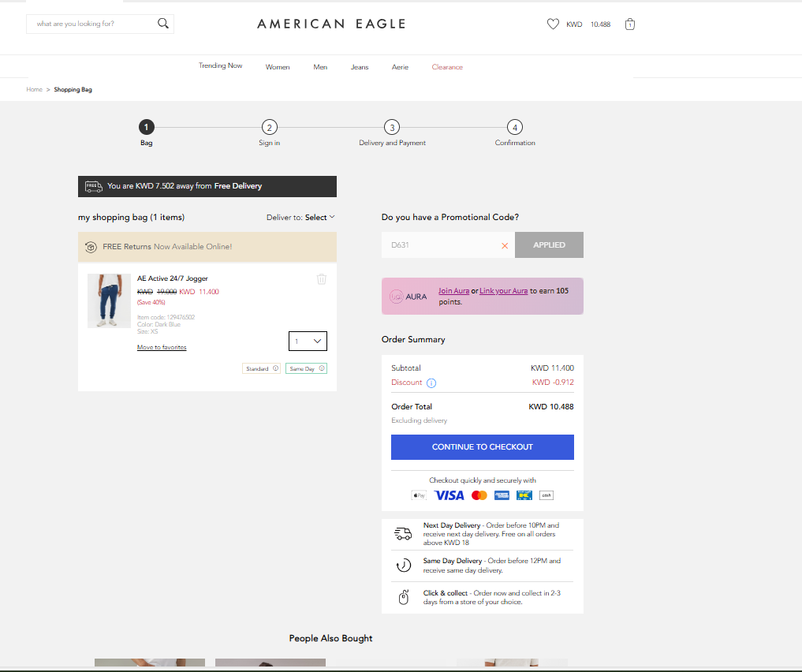Click the Standard delivery info icon
Viewport: 802px width, 672px height.
pos(275,368)
